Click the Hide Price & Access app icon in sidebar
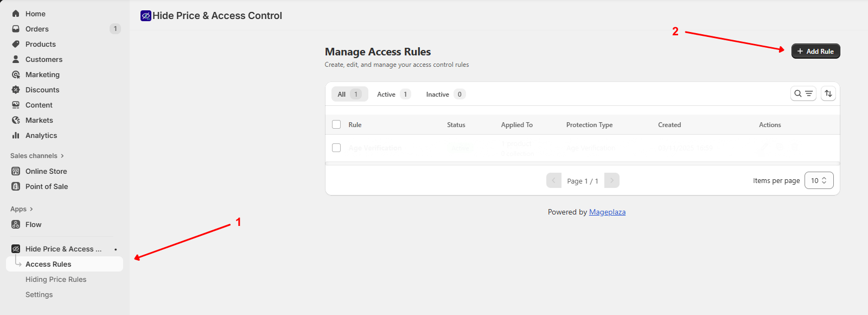This screenshot has width=868, height=315. click(x=16, y=249)
